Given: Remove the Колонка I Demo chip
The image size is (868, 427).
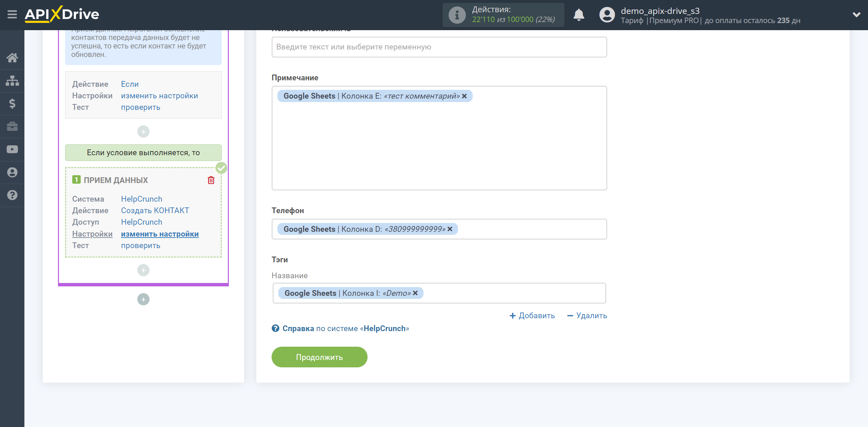Looking at the screenshot, I should pos(415,293).
